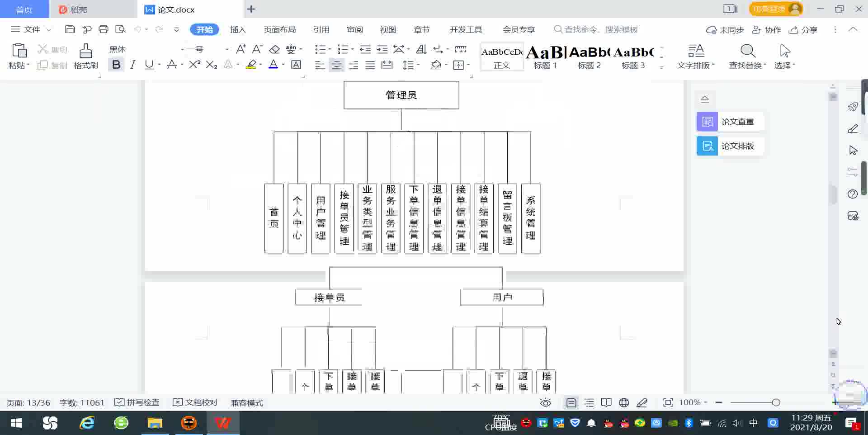
Task: Click the rocket icon in the right sidebar
Action: click(853, 107)
